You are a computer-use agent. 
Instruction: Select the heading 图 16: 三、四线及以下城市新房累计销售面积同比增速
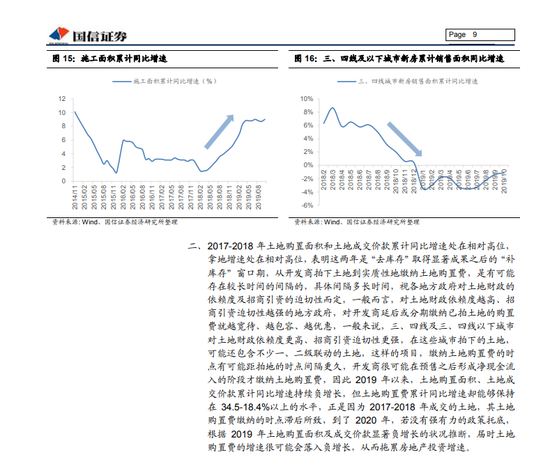[399, 59]
